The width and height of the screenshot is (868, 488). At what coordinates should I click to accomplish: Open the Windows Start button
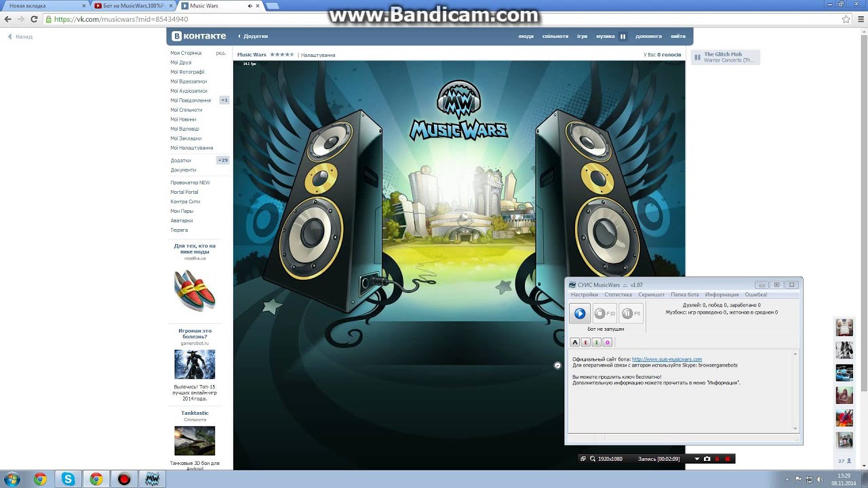12,479
